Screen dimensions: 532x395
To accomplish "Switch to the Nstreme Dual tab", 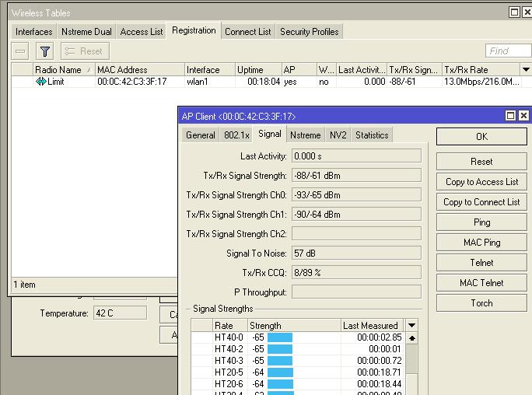I will 86,32.
